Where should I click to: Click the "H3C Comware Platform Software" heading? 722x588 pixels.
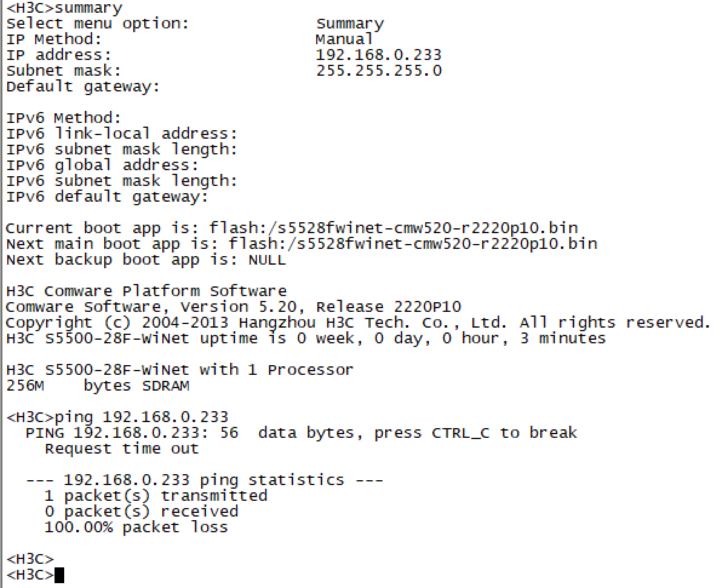pos(146,291)
